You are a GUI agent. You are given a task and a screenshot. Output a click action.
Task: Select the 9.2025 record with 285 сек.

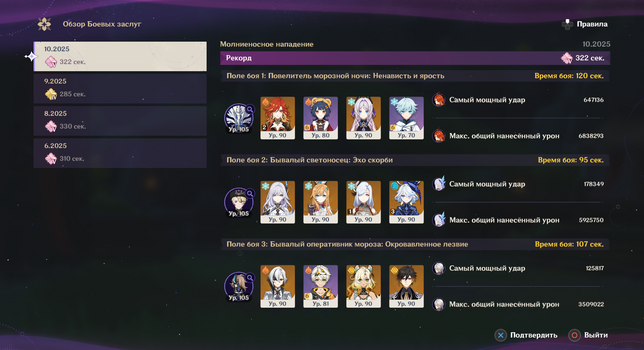click(120, 88)
